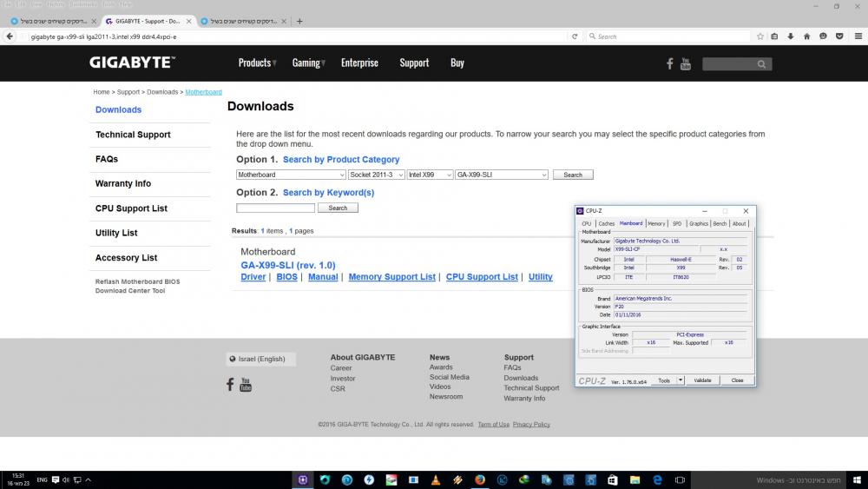Open the Windows Start button
Image resolution: width=868 pixels, height=489 pixels.
click(857, 480)
